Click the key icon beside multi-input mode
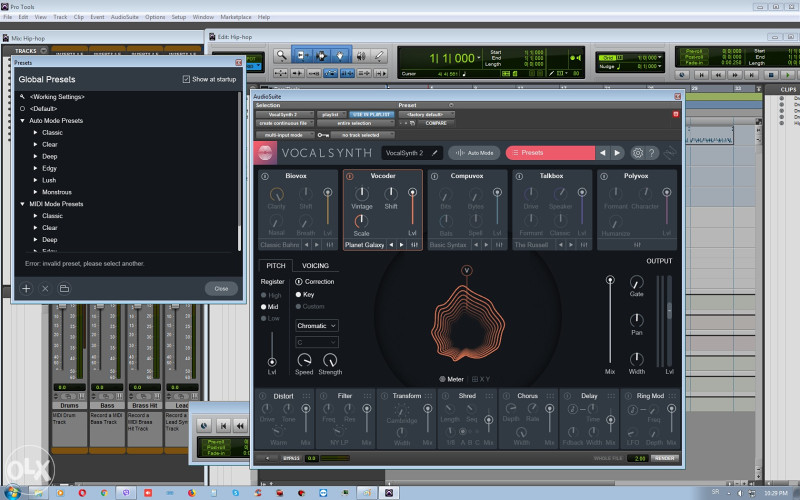This screenshot has width=800, height=500. 323,135
